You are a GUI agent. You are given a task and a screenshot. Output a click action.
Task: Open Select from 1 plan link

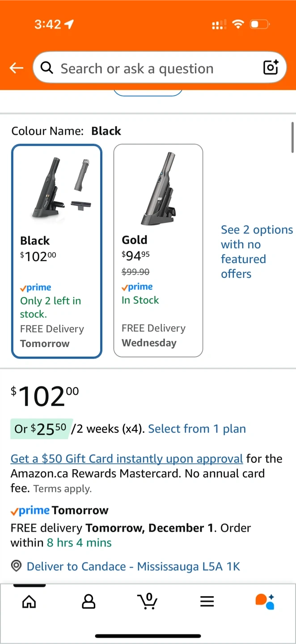click(x=197, y=429)
